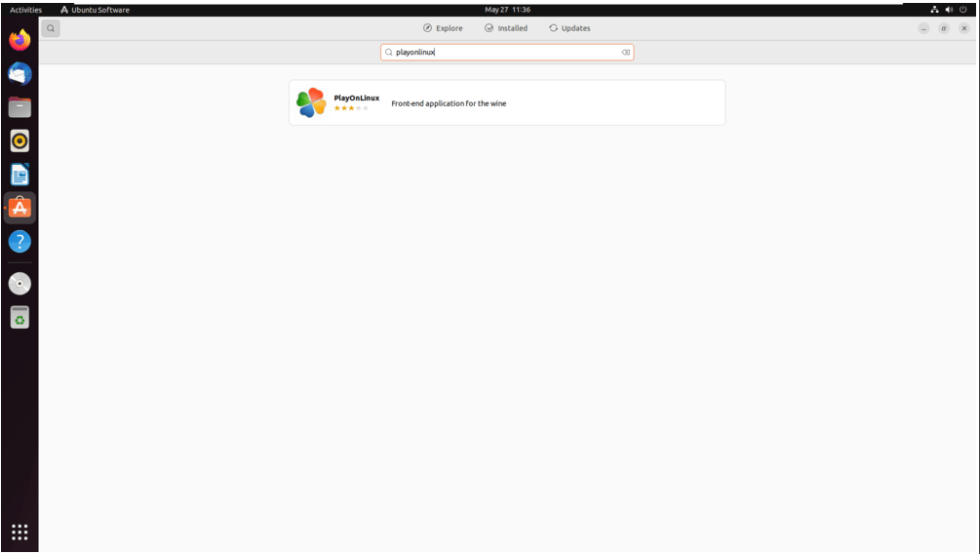Launch Thunderbird mail from the dock
The image size is (980, 554).
[20, 74]
